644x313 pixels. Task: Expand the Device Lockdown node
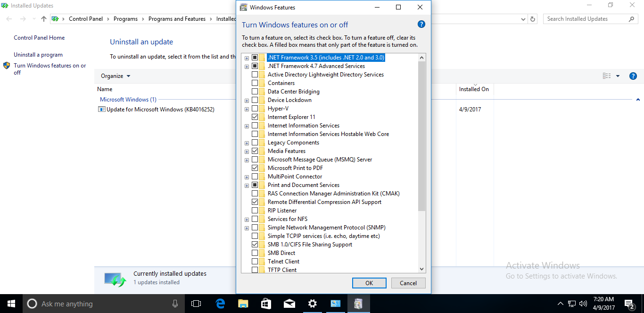(x=247, y=101)
